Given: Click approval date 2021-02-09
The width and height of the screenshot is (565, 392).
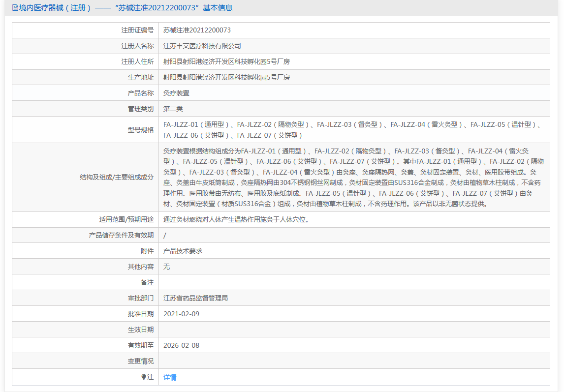Looking at the screenshot, I should 181,314.
